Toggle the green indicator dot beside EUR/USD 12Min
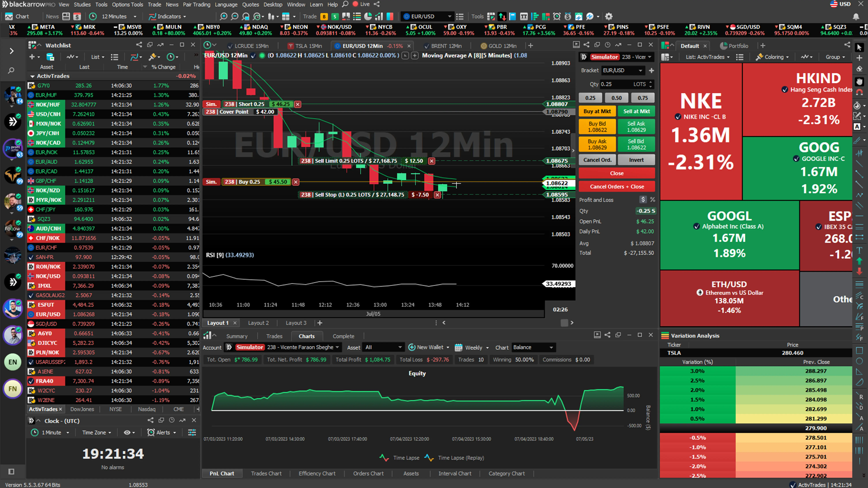This screenshot has height=488, width=868. tap(262, 56)
